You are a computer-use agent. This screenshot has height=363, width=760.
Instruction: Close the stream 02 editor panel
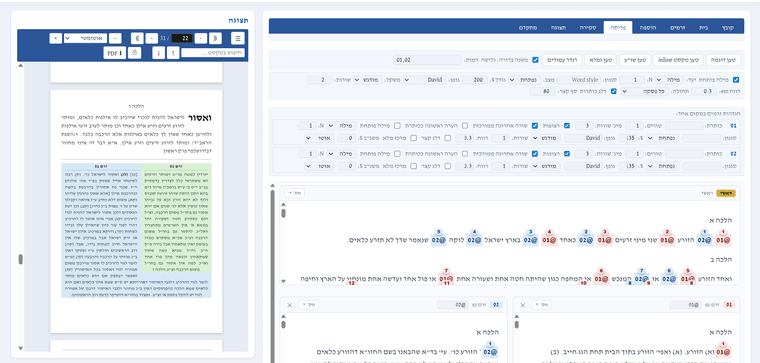click(x=290, y=305)
